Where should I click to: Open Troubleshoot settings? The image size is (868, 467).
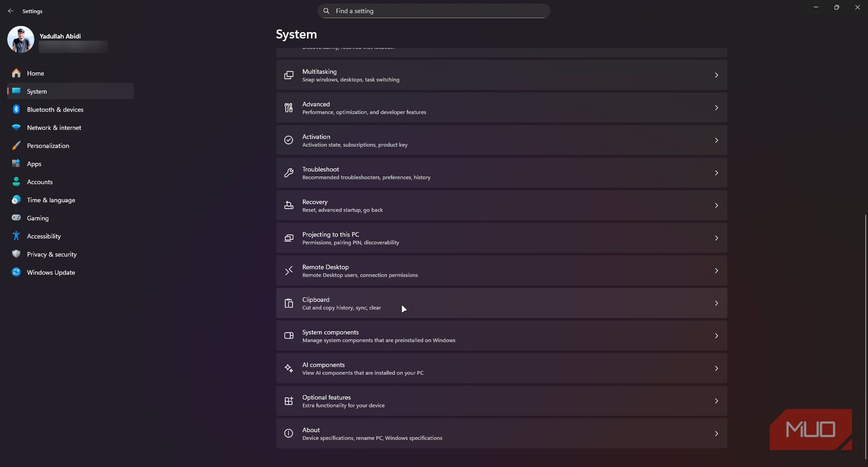coord(501,173)
